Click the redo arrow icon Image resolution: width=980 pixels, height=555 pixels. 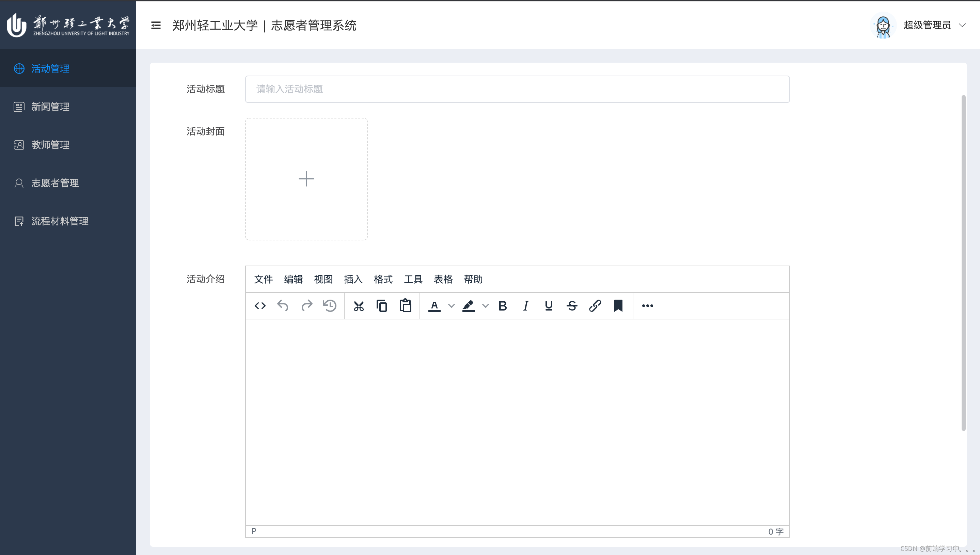[x=306, y=306]
